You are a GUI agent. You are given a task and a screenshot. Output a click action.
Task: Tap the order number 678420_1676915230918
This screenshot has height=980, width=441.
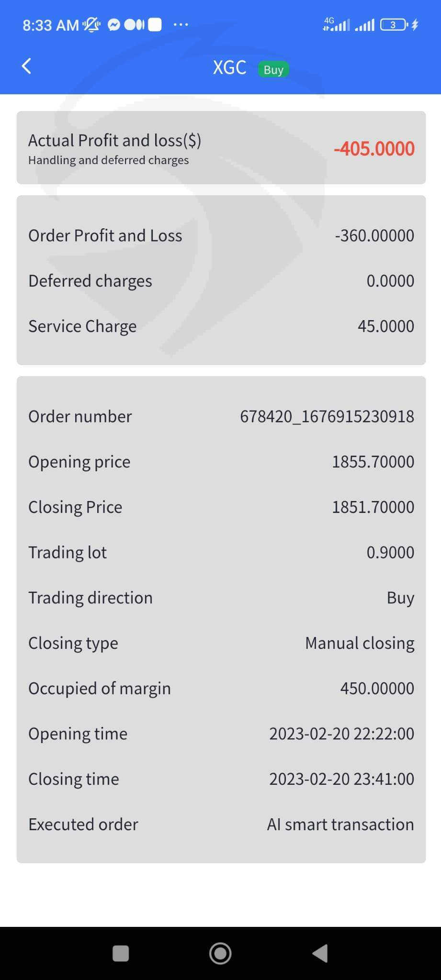[x=327, y=416]
